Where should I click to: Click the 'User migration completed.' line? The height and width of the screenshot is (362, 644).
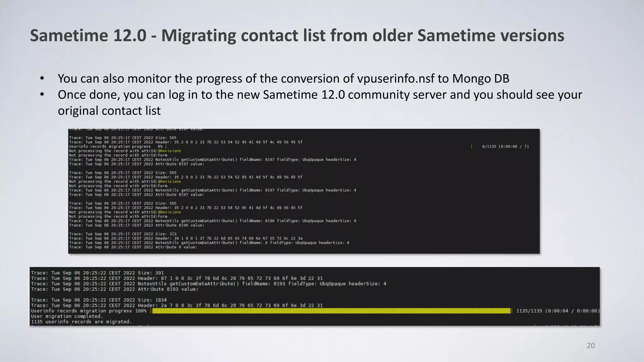[x=67, y=316]
